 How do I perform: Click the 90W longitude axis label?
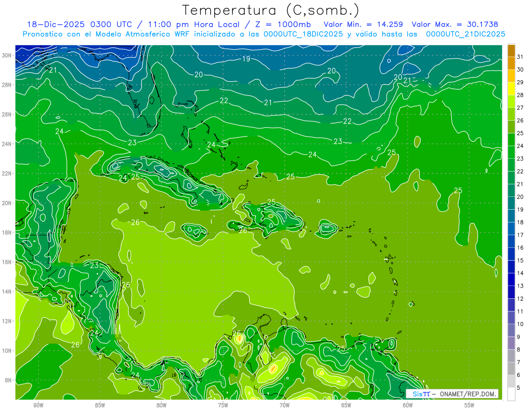(x=39, y=405)
